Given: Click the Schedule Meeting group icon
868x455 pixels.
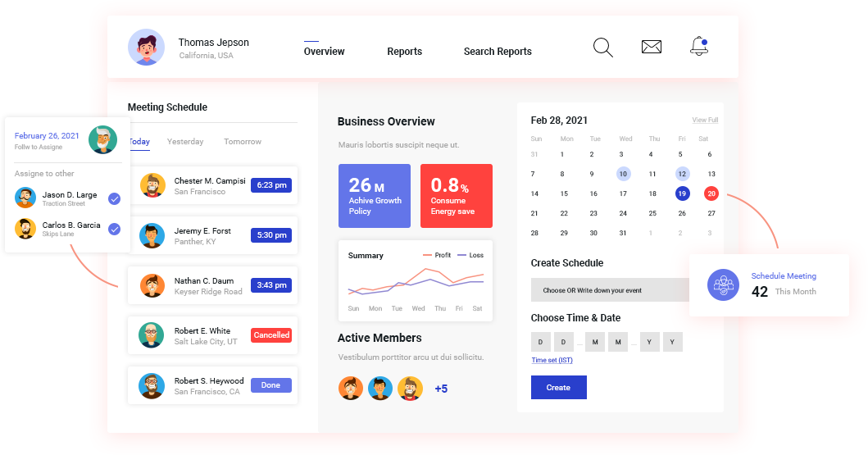Looking at the screenshot, I should [x=723, y=284].
